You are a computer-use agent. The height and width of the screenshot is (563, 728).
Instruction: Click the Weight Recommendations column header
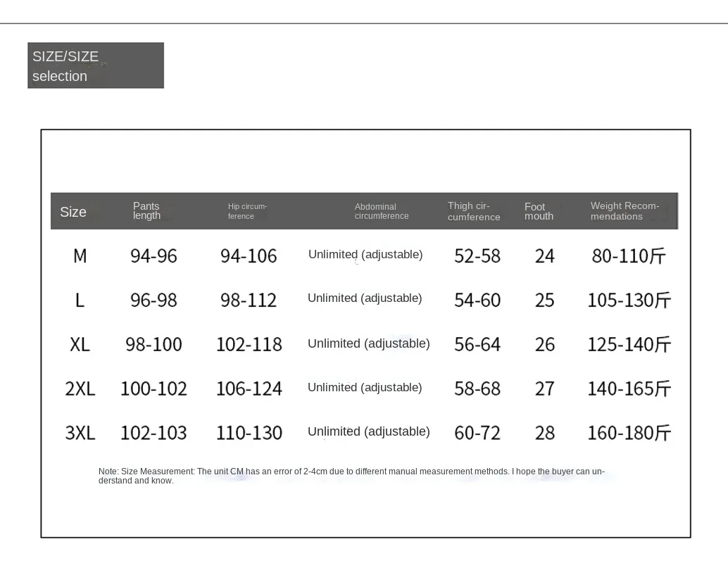[625, 211]
